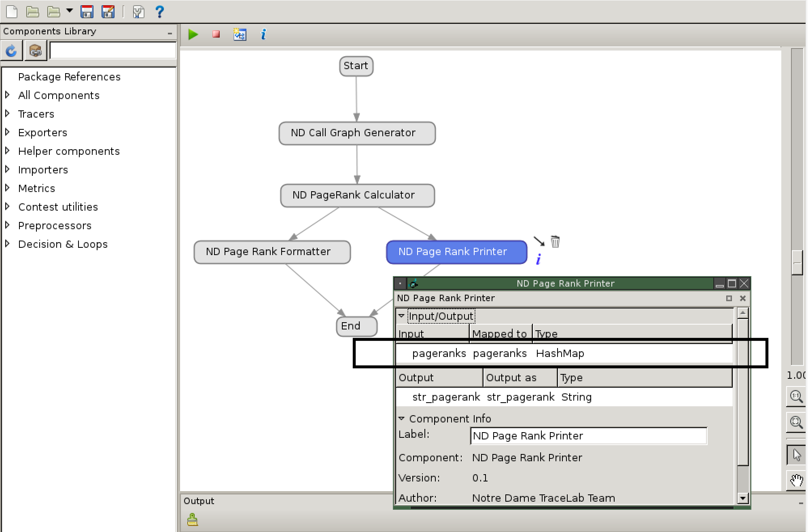Click the component icon in the info window title
The height and width of the screenshot is (532, 808).
pyautogui.click(x=414, y=283)
